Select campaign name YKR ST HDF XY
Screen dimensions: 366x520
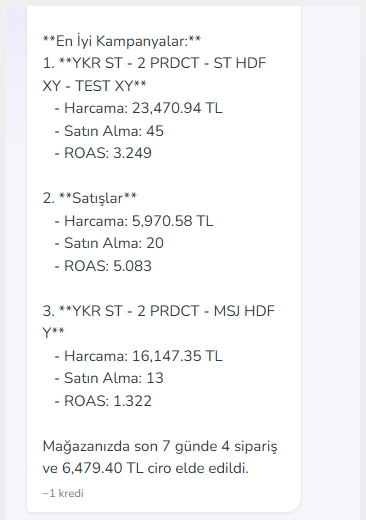tap(162, 63)
